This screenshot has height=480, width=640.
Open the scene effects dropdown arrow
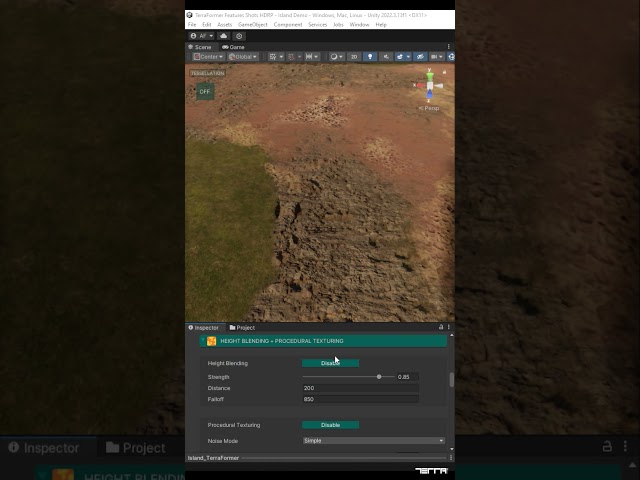[408, 57]
